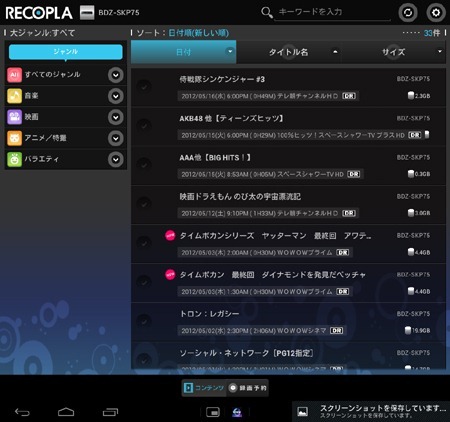Check the タイムボカン ダイナモンド item

pyautogui.click(x=144, y=282)
